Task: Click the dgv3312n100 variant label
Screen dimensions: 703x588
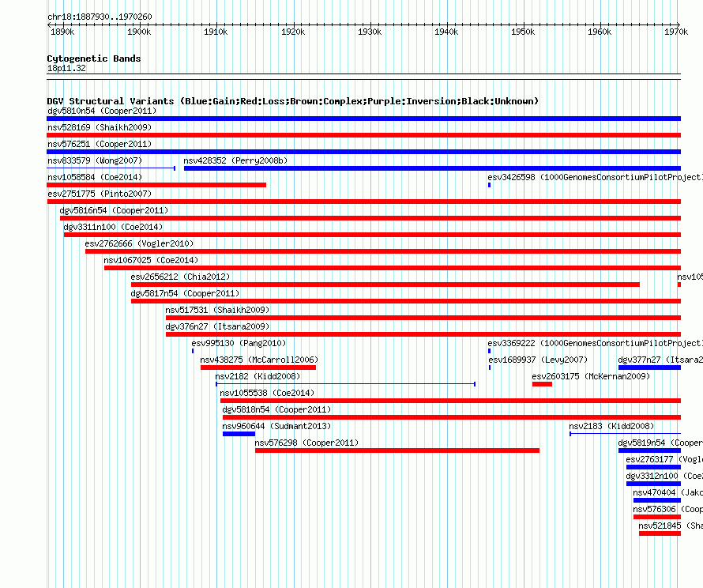Action: (x=664, y=476)
